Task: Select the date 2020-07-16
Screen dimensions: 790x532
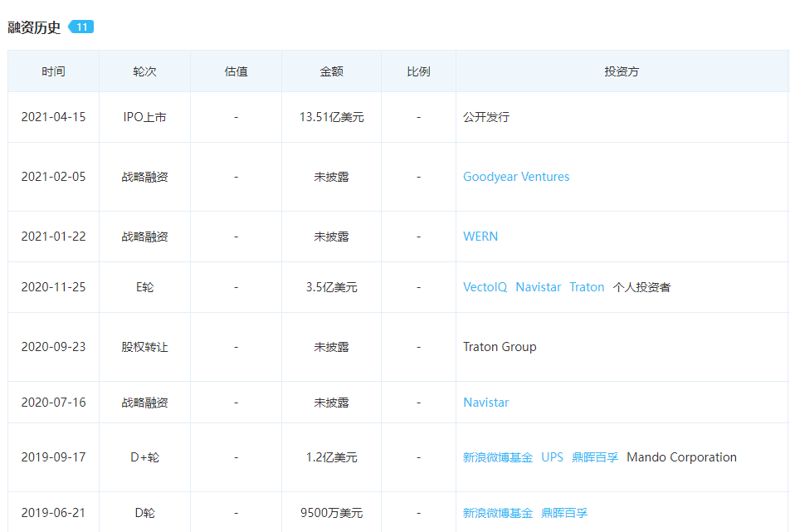Action: 53,403
